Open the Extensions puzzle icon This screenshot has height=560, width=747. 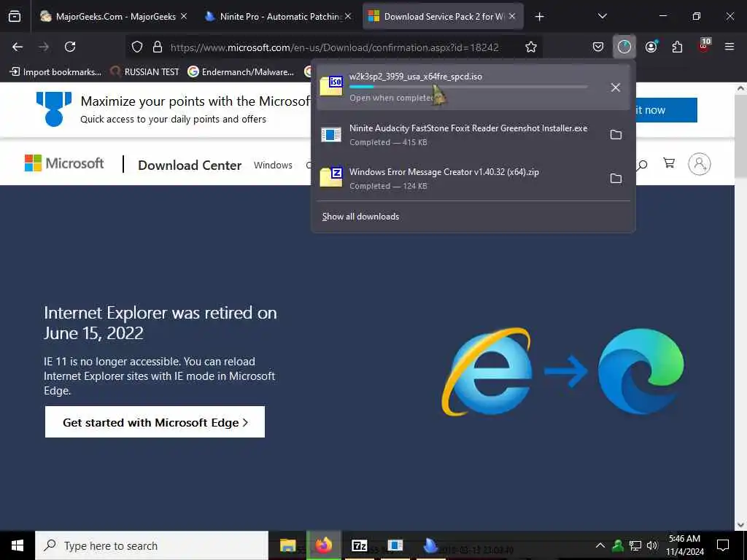(677, 47)
